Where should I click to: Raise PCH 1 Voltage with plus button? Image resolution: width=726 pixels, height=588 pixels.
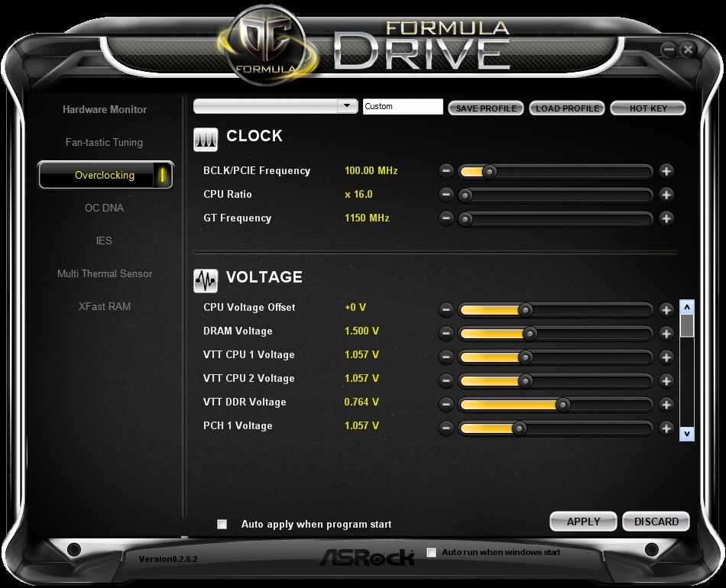point(666,428)
